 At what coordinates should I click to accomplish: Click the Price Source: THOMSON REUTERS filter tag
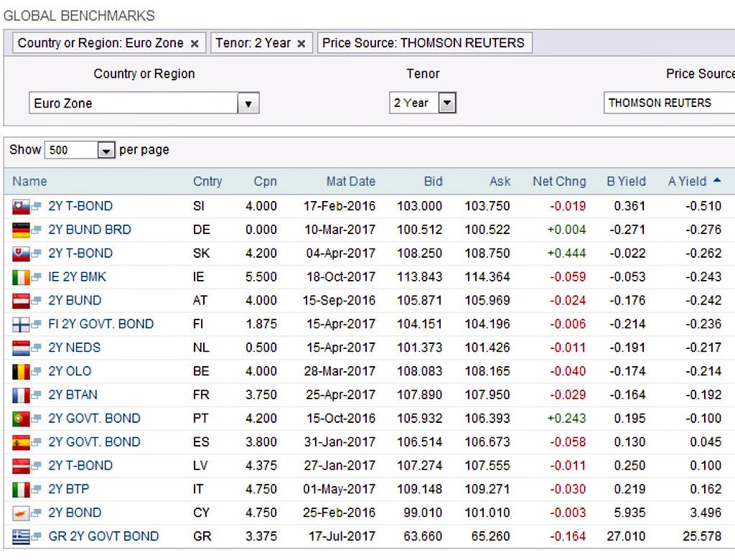coord(424,42)
